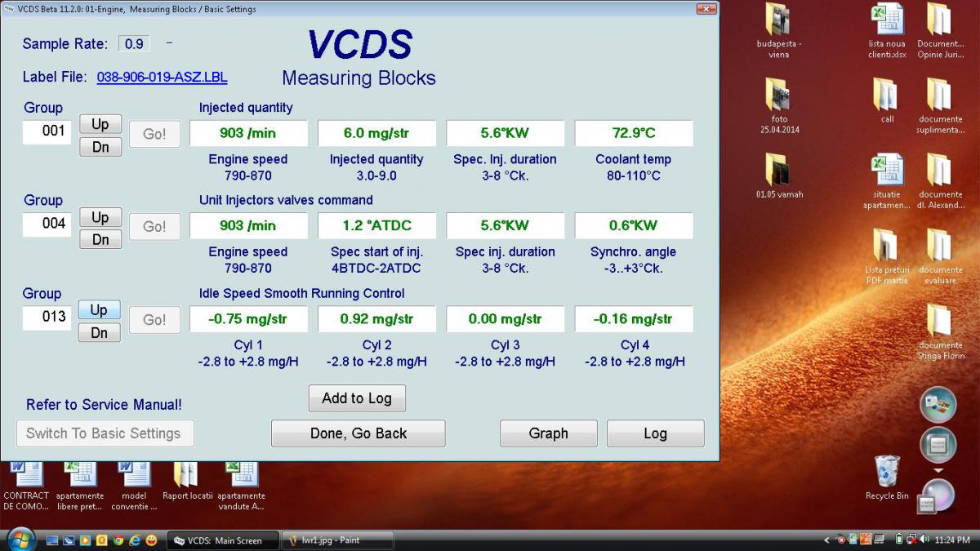Click the Group 001 number field

(x=47, y=131)
